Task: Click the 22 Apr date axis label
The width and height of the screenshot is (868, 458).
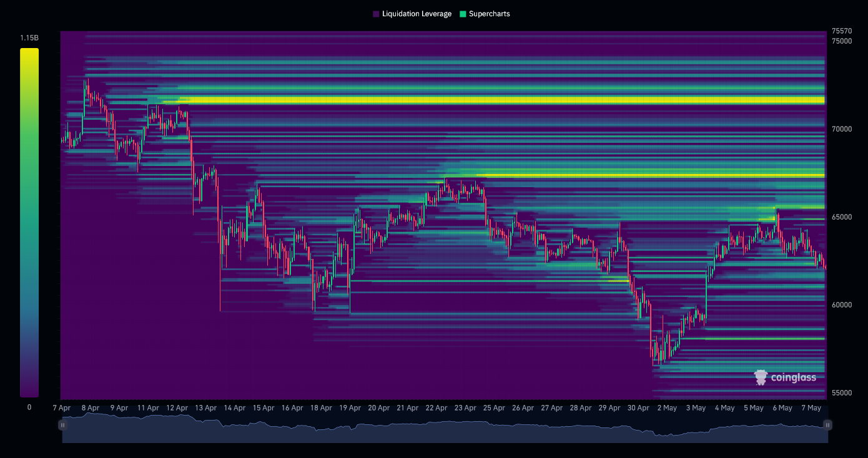Action: point(436,408)
